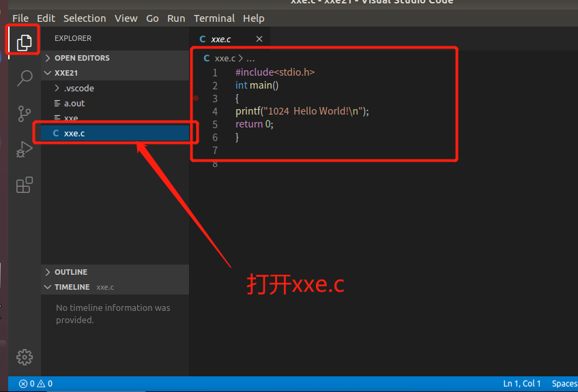578x392 pixels.
Task: Click line number 1 in the gutter
Action: tap(215, 72)
